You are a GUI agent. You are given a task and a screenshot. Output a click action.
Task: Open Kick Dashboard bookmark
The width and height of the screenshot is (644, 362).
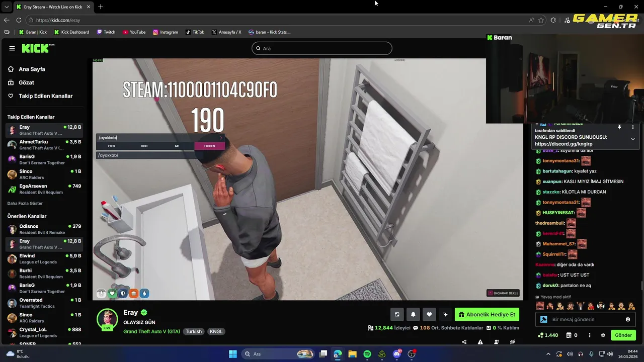click(x=71, y=32)
